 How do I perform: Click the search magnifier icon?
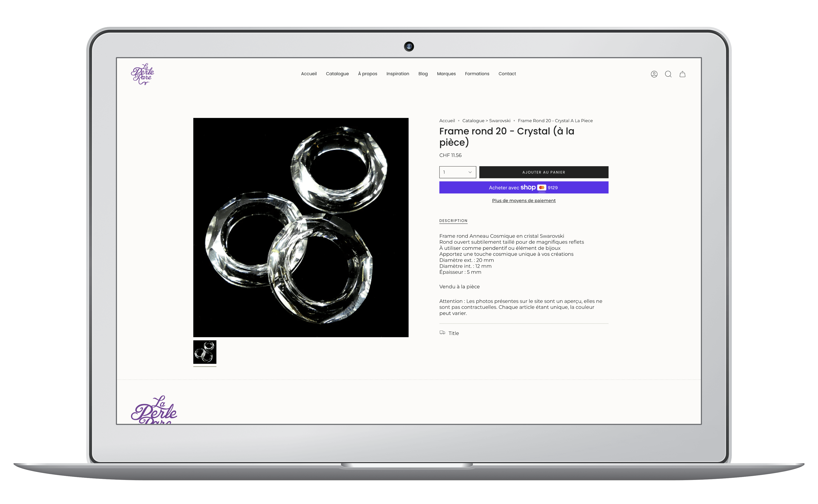[x=668, y=74]
